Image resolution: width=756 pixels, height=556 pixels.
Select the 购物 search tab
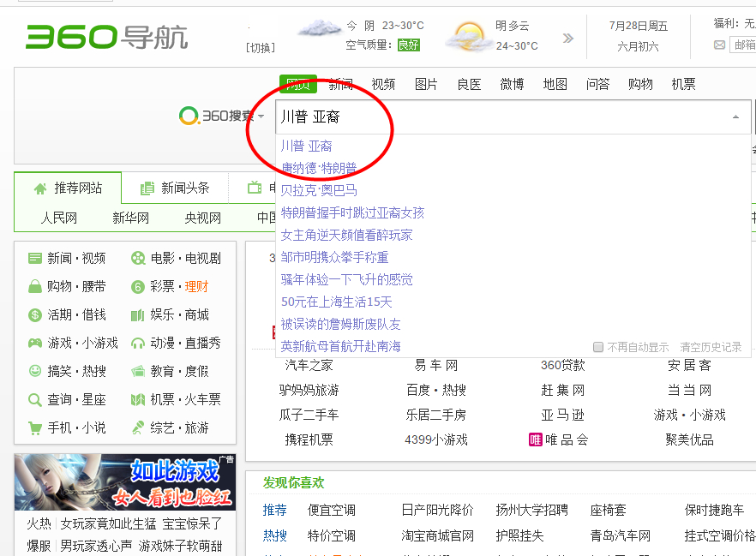pyautogui.click(x=640, y=84)
